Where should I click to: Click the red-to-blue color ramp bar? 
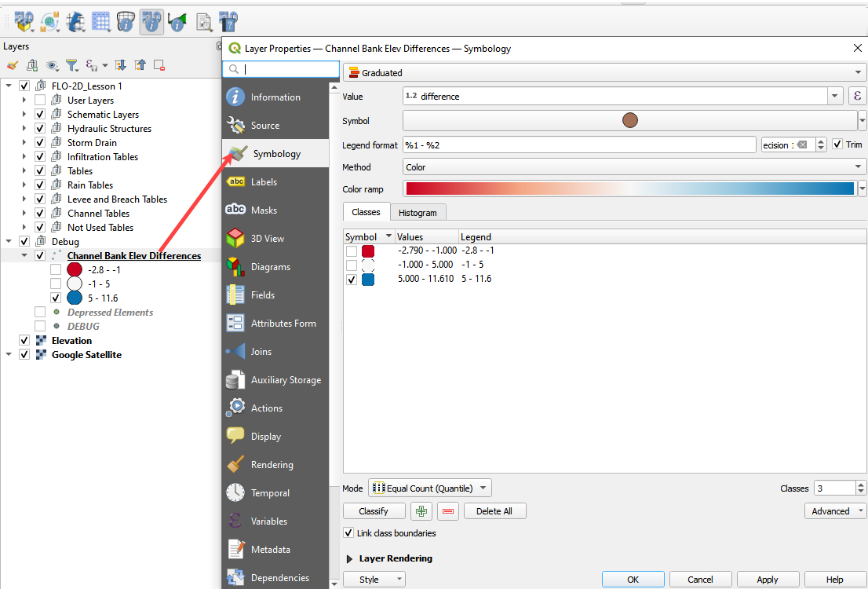point(629,188)
